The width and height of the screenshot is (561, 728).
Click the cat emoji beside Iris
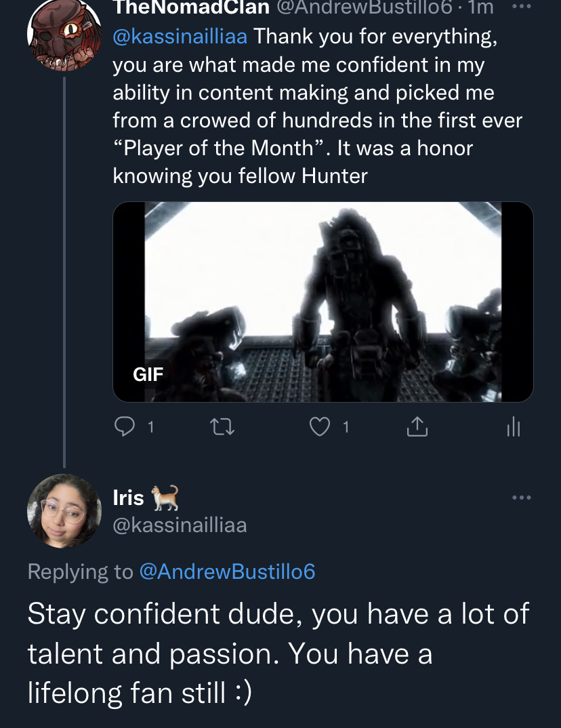[165, 498]
